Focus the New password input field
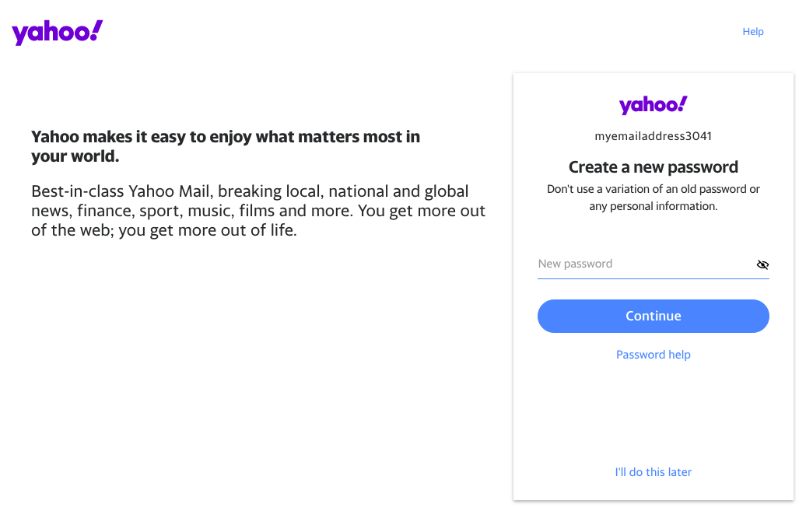 point(645,264)
